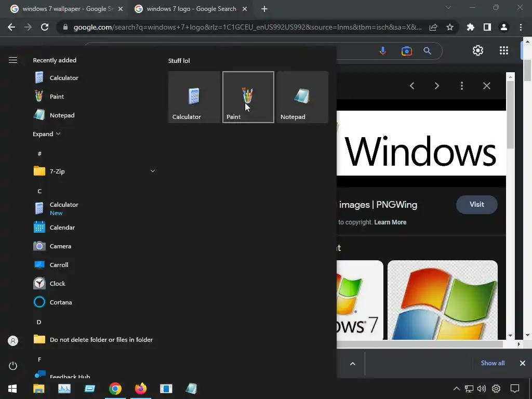Launch Paint from Recently added list
Image resolution: width=532 pixels, height=399 pixels.
[95, 96]
